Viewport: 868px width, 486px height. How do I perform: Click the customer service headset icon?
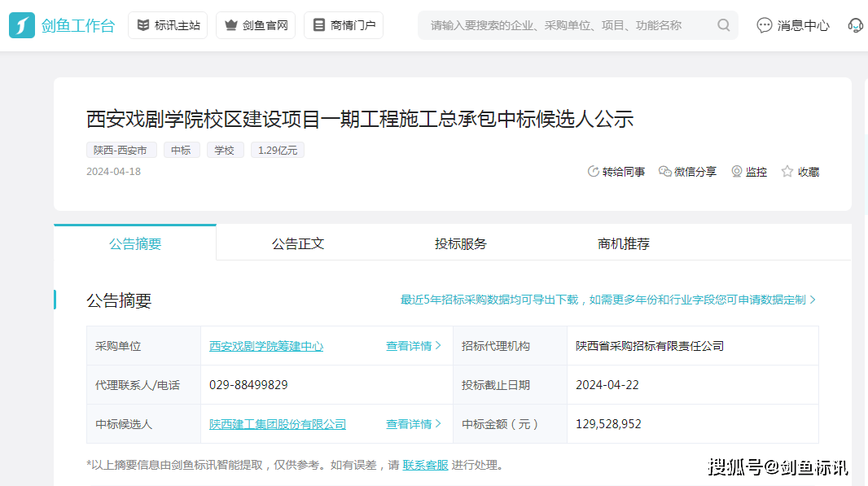click(x=856, y=25)
